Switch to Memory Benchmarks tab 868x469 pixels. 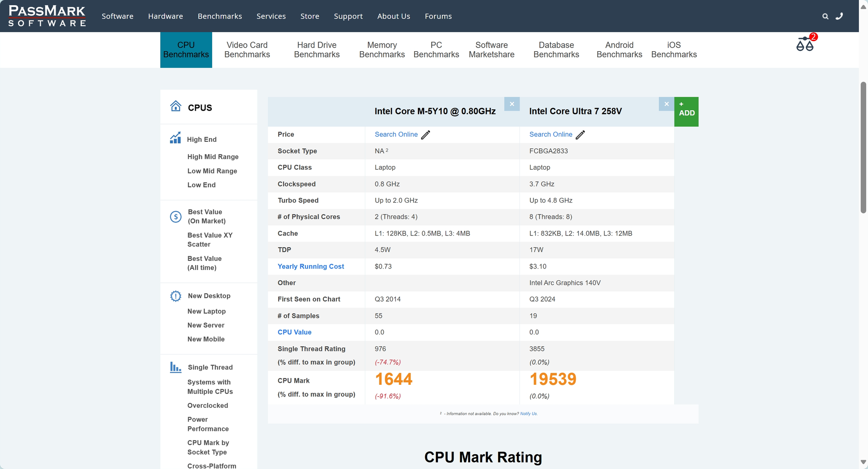[x=382, y=50]
